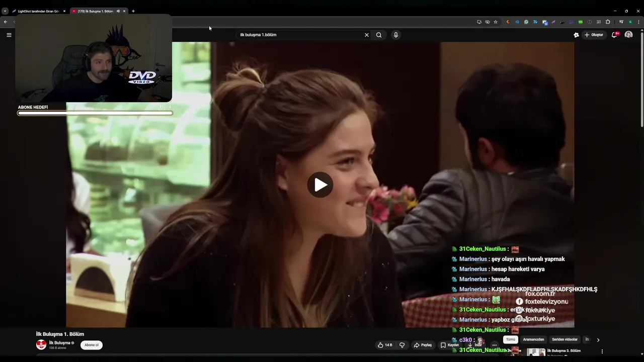Open the extensions puzzle-piece menu
The width and height of the screenshot is (644, 362).
click(608, 22)
